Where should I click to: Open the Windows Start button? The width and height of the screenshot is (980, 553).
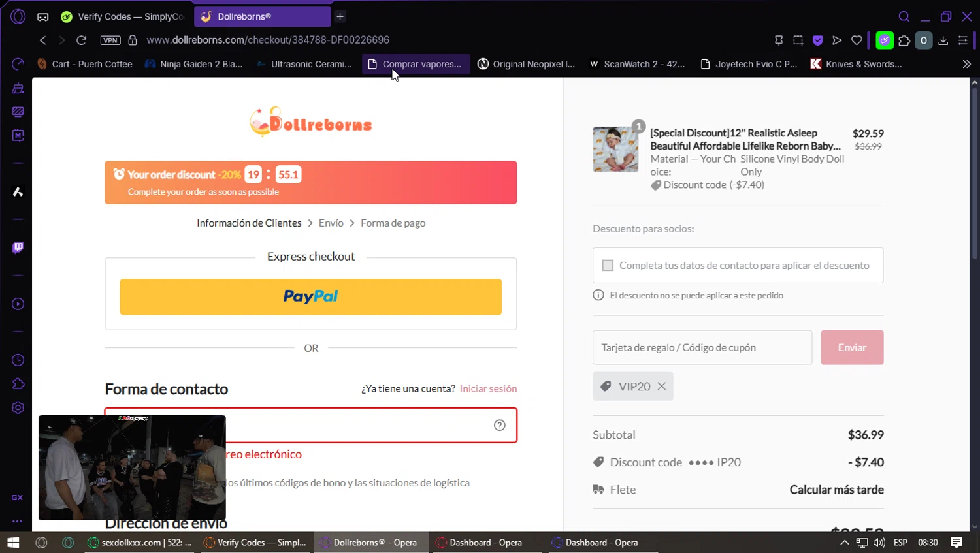tap(13, 543)
